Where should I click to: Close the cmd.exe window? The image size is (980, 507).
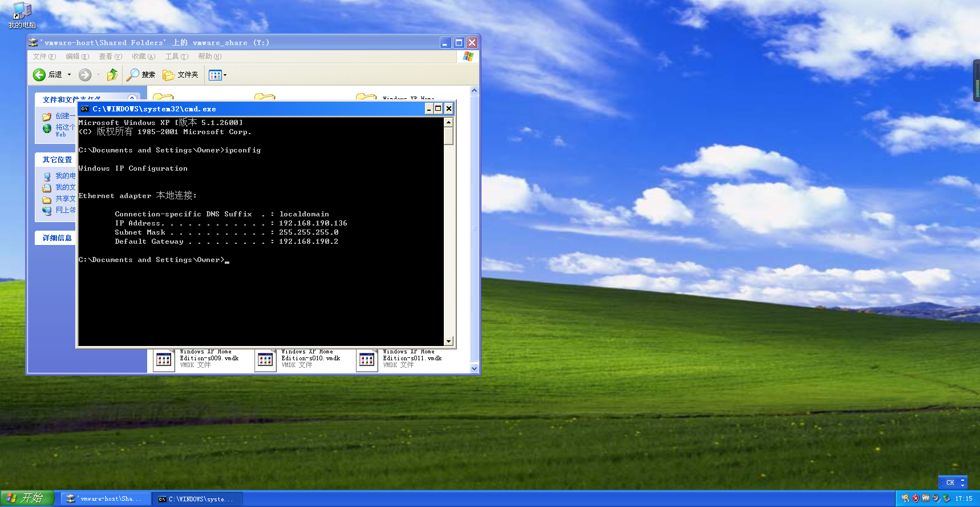[449, 109]
